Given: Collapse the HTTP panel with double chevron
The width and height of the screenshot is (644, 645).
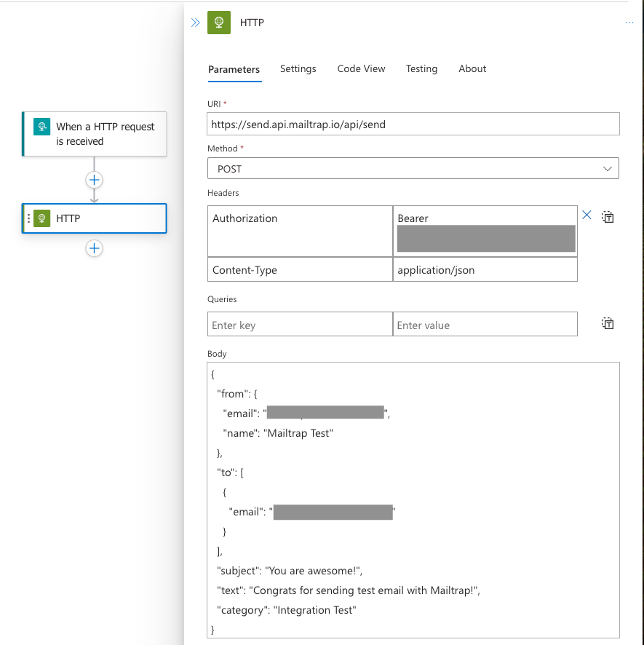Looking at the screenshot, I should point(195,23).
